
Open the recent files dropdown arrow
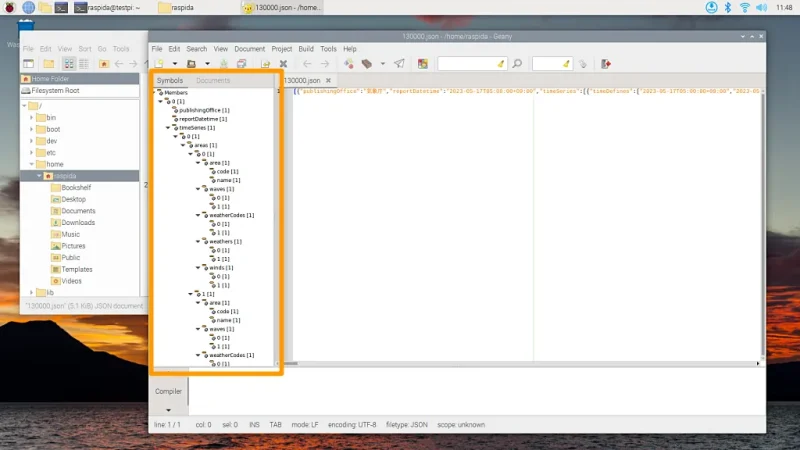[x=207, y=64]
